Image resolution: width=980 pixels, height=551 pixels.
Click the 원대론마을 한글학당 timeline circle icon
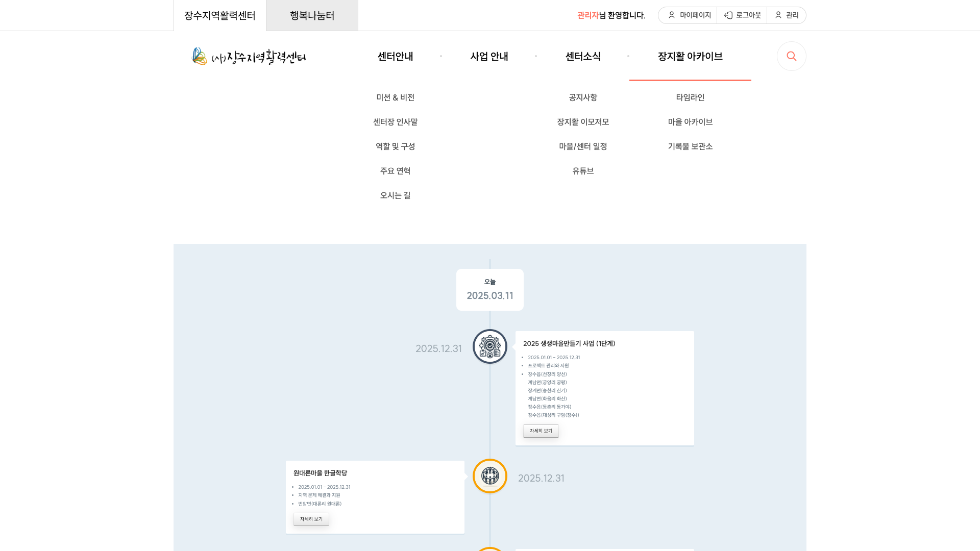pyautogui.click(x=490, y=476)
